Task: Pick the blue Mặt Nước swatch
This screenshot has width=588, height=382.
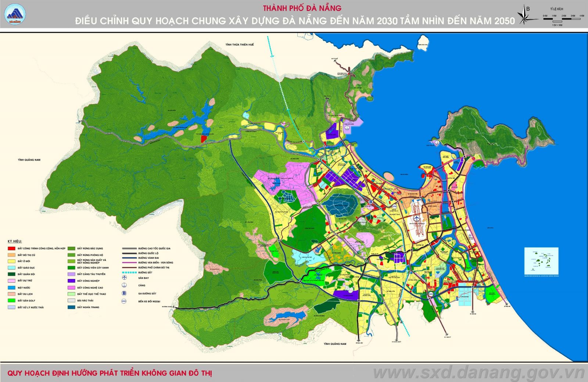Action: point(12,288)
